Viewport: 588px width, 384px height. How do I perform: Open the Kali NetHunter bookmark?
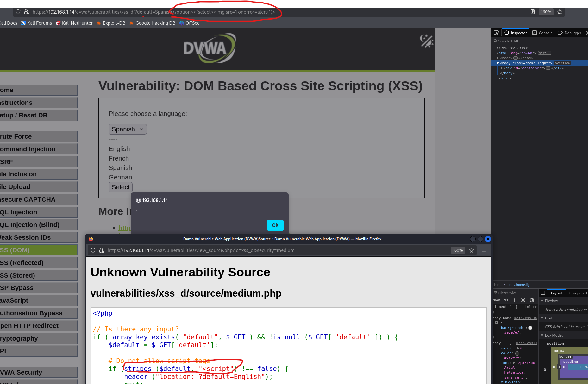[x=74, y=23]
